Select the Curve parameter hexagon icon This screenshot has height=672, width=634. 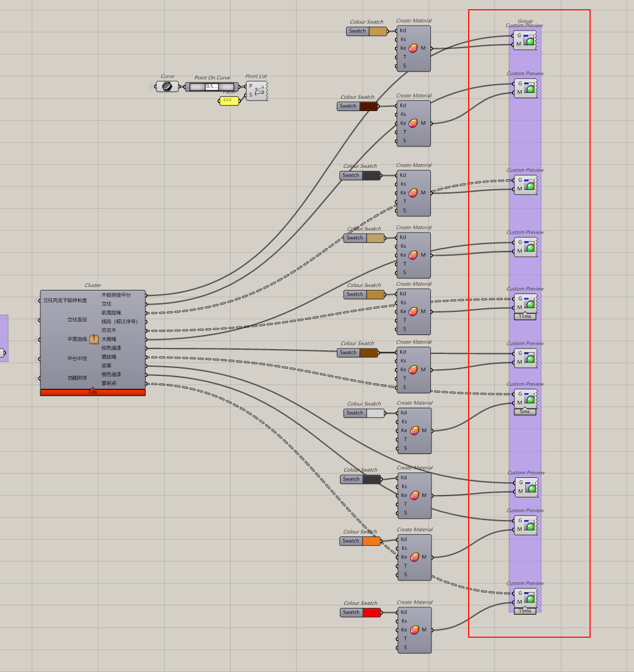[x=167, y=87]
